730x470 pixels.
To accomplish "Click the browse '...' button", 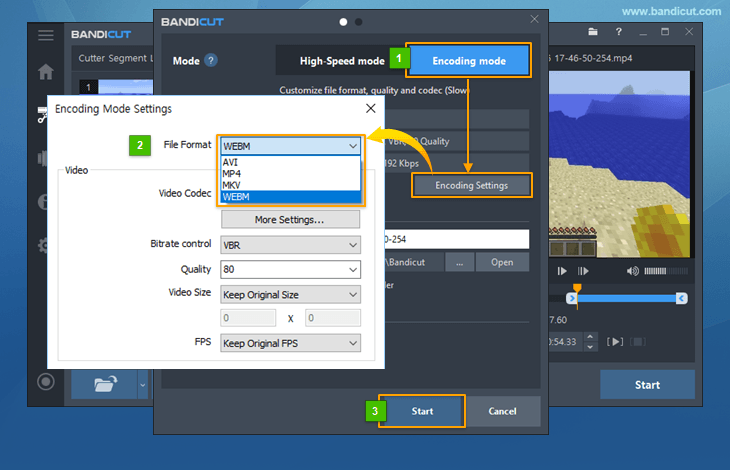I will tap(460, 262).
